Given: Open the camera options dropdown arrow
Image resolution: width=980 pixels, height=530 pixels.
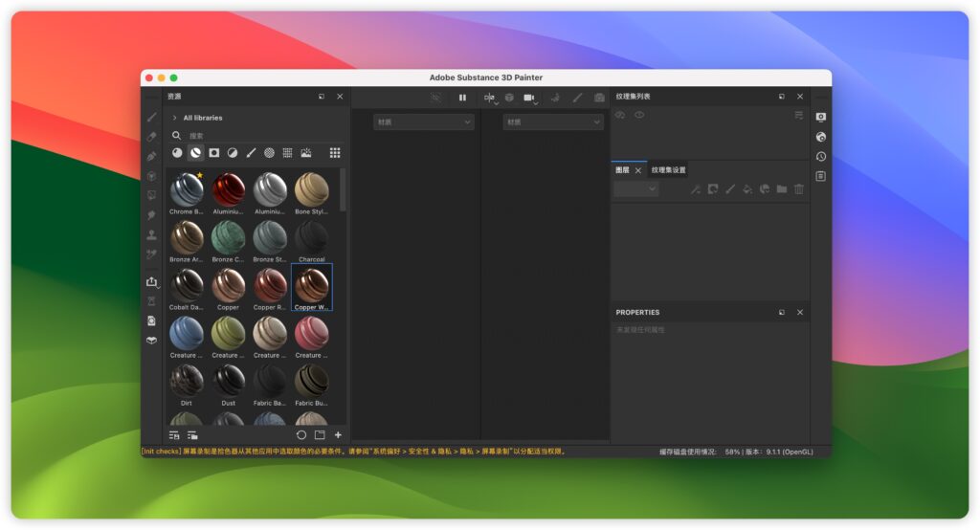Looking at the screenshot, I should [536, 102].
